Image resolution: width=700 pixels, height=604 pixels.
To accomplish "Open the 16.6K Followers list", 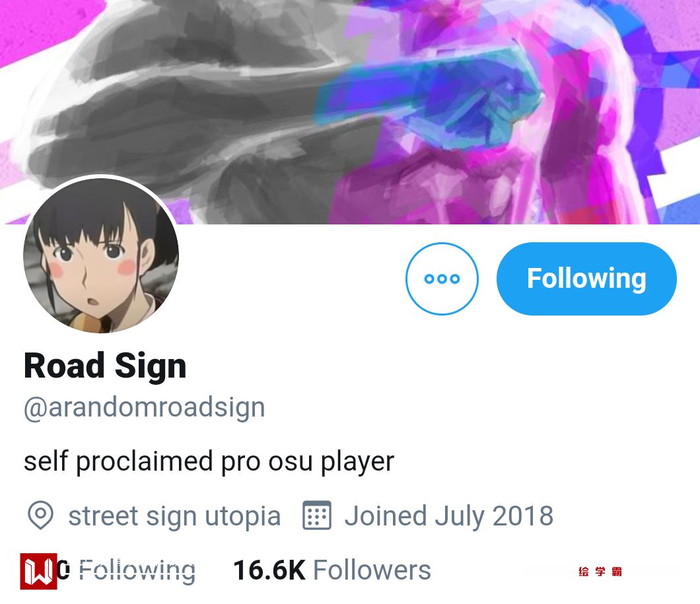I will pyautogui.click(x=332, y=570).
